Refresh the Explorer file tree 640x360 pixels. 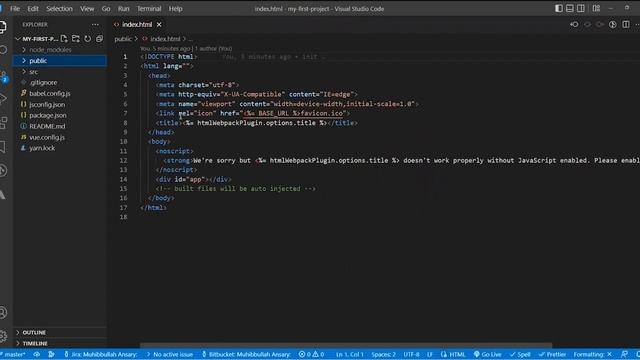click(x=87, y=39)
